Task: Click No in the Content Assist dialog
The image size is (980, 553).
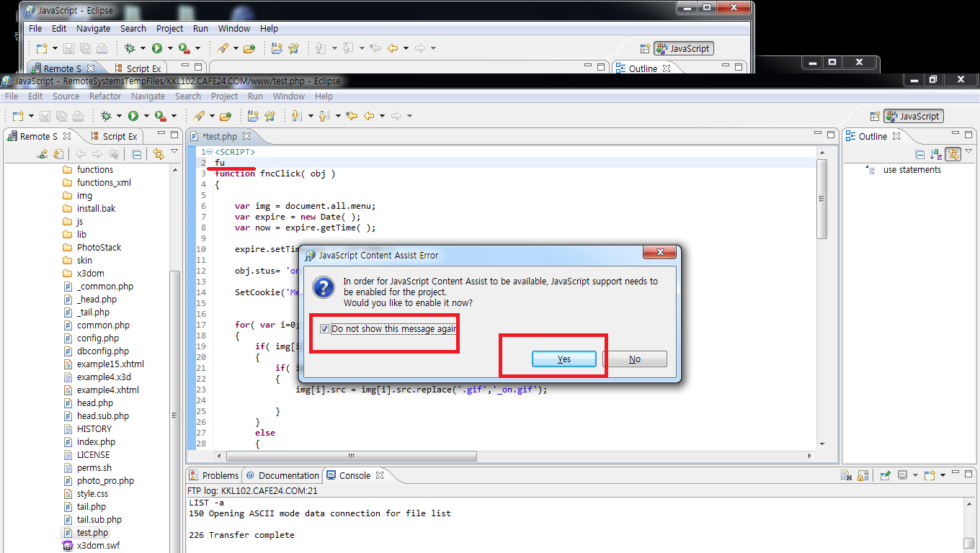Action: (x=634, y=359)
